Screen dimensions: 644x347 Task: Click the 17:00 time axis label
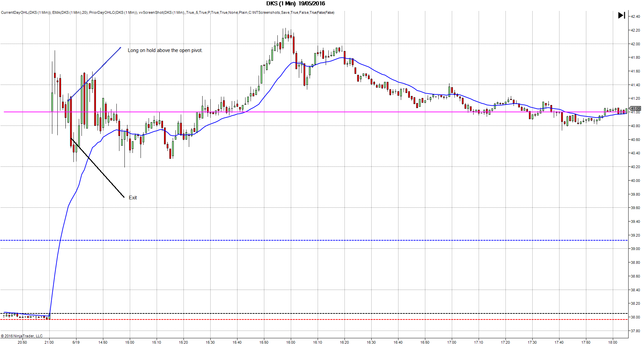[x=452, y=342]
